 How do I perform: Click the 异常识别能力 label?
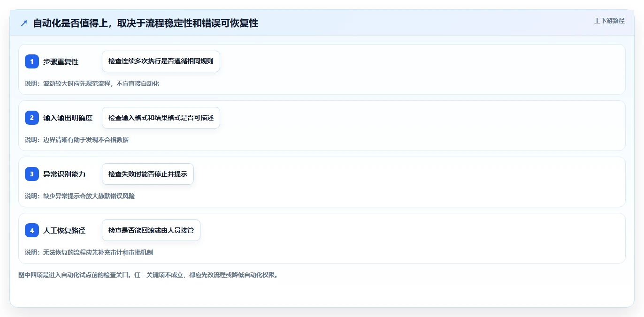(64, 174)
